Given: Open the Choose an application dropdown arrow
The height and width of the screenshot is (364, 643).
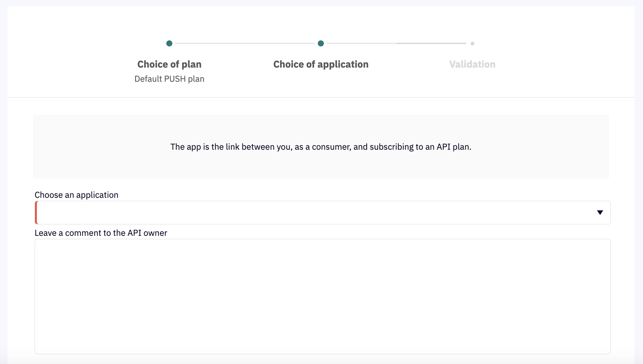Looking at the screenshot, I should [600, 212].
